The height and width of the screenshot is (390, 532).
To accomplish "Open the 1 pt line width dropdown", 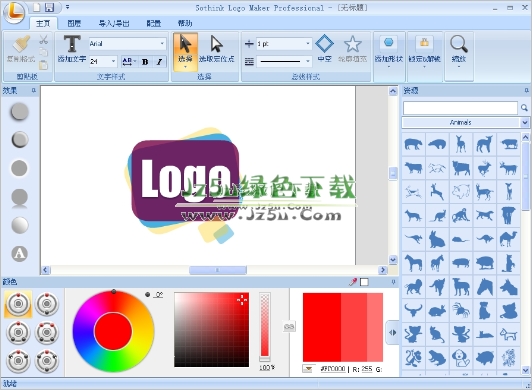I will (308, 43).
